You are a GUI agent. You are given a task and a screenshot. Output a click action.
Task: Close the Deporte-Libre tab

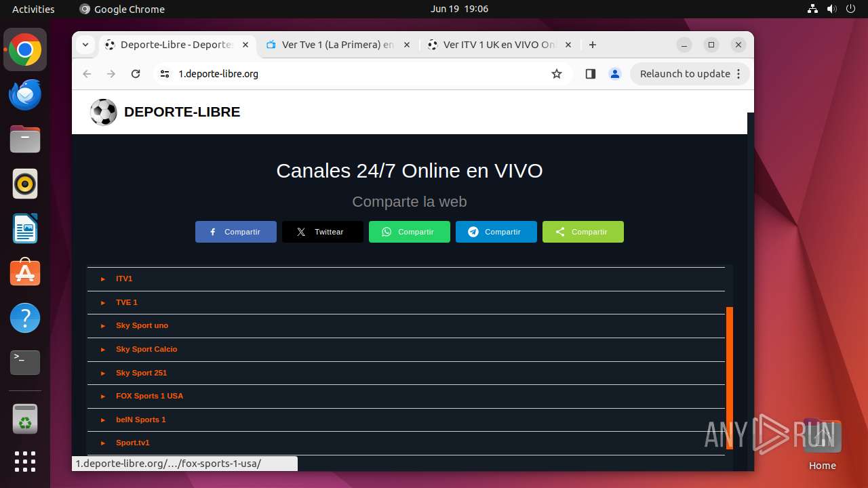[x=245, y=45]
